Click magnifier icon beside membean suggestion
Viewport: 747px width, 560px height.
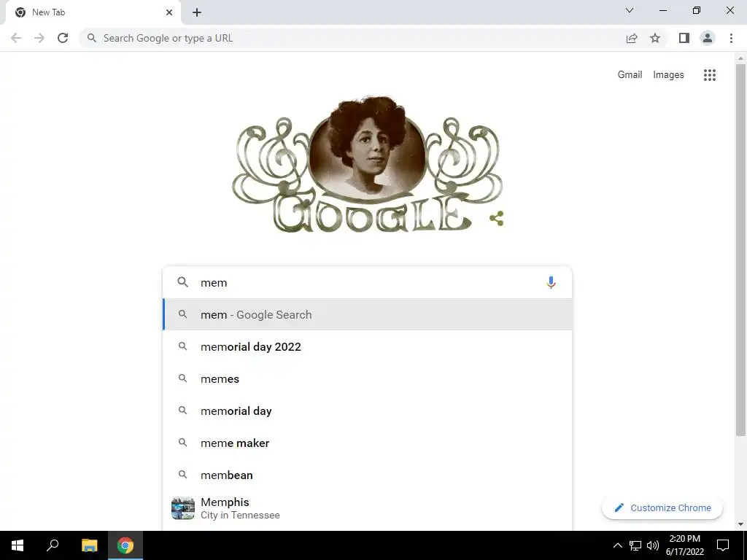coord(183,474)
